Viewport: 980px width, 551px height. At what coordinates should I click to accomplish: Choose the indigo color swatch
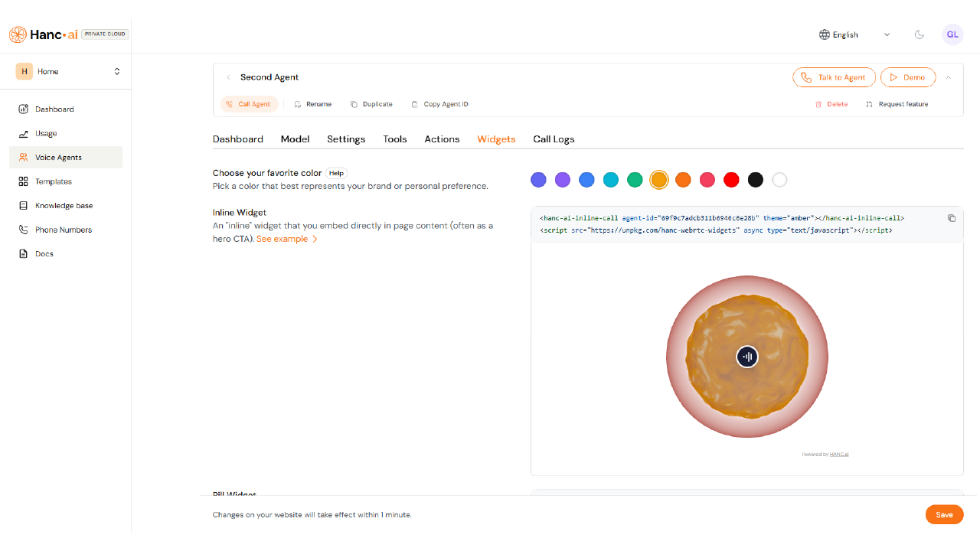pos(538,180)
